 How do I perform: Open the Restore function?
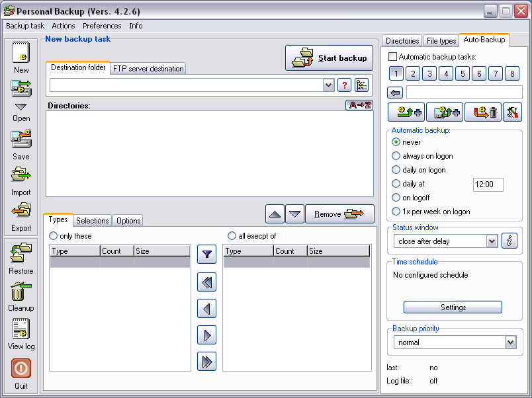tap(21, 253)
